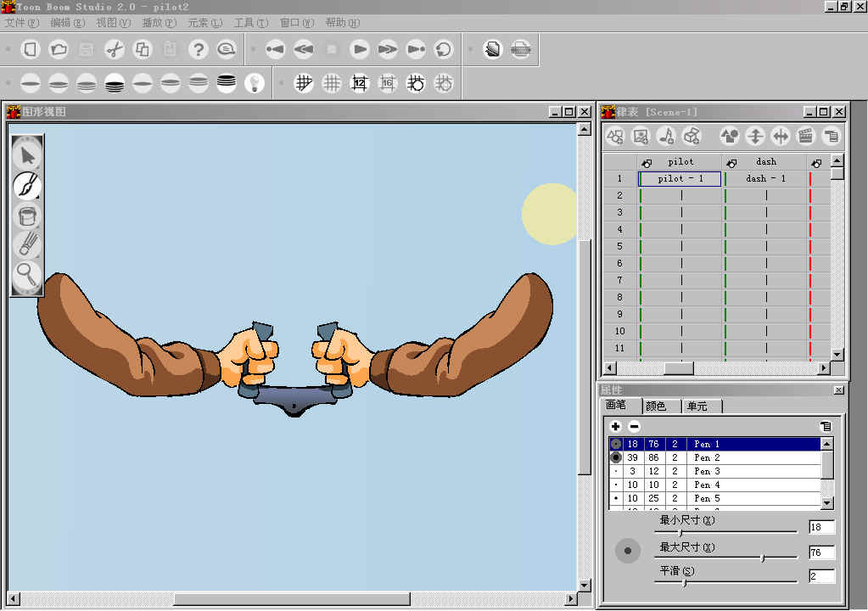Image resolution: width=868 pixels, height=611 pixels.
Task: Show the 16-field grid
Action: tap(388, 83)
